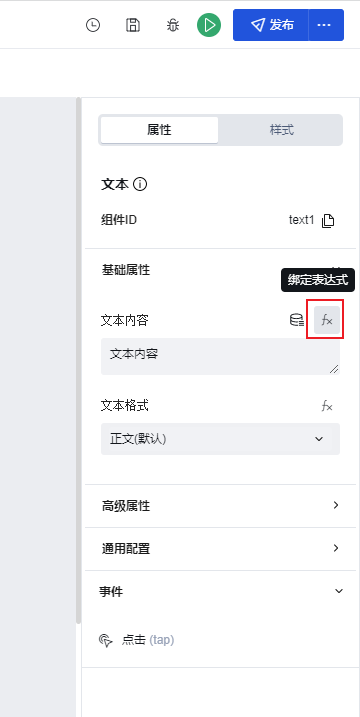Copy the component ID text1
This screenshot has width=360, height=717.
pos(328,221)
